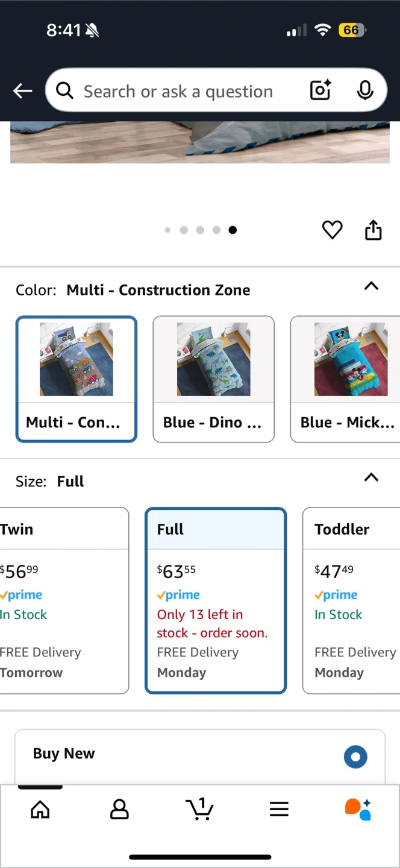Tap the microphone voice search icon
This screenshot has width=400, height=868.
tap(364, 90)
